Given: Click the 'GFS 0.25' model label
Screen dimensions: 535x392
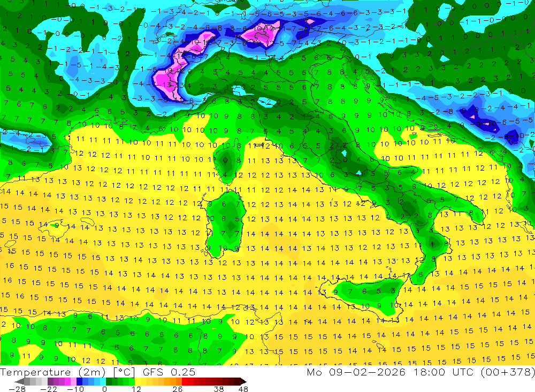Looking at the screenshot, I should (169, 372).
